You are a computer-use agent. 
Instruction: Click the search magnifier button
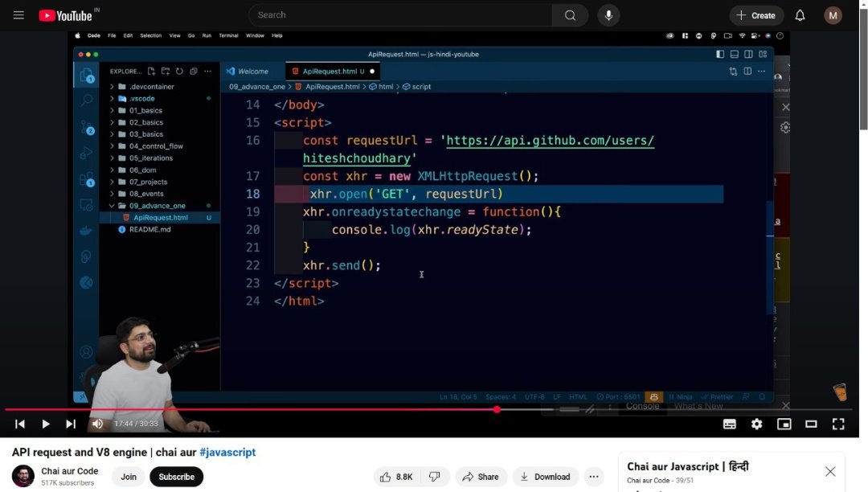tap(570, 15)
